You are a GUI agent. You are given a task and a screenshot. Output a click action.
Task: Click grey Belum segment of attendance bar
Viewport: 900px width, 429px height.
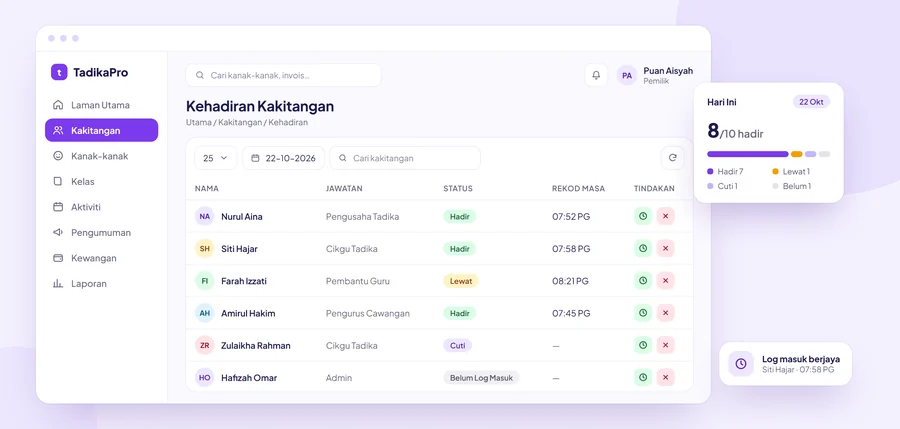tap(824, 154)
